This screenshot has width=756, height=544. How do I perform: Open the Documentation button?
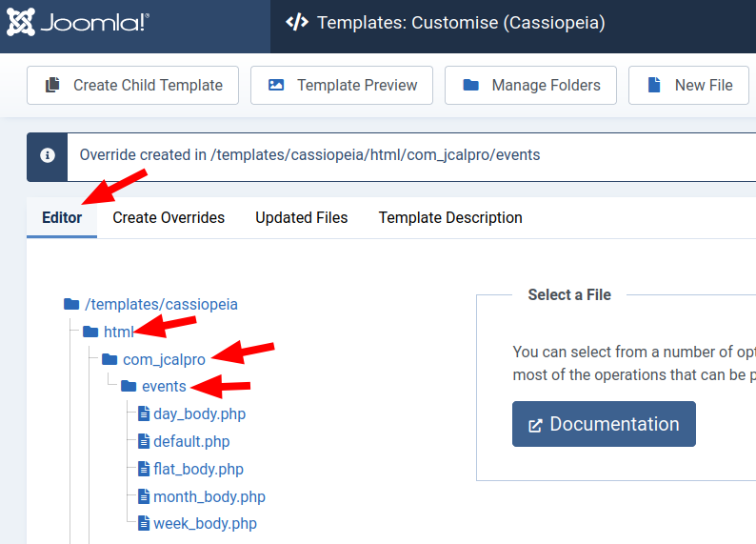(604, 424)
